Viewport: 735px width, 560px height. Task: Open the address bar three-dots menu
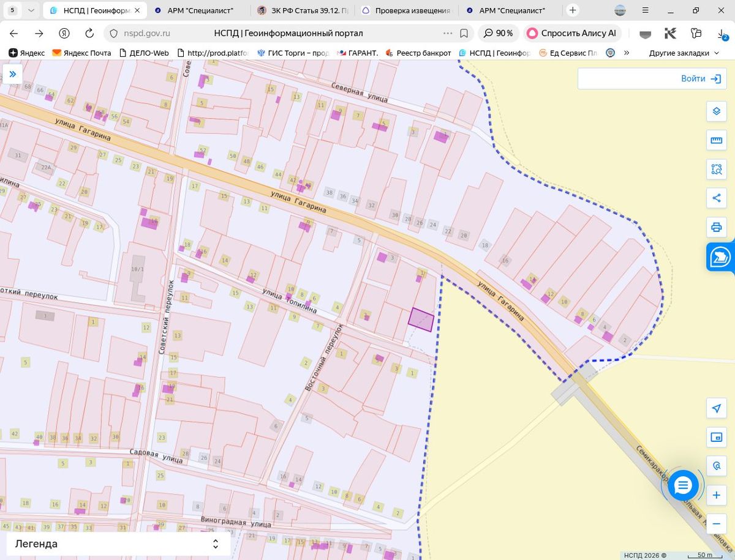(x=448, y=33)
